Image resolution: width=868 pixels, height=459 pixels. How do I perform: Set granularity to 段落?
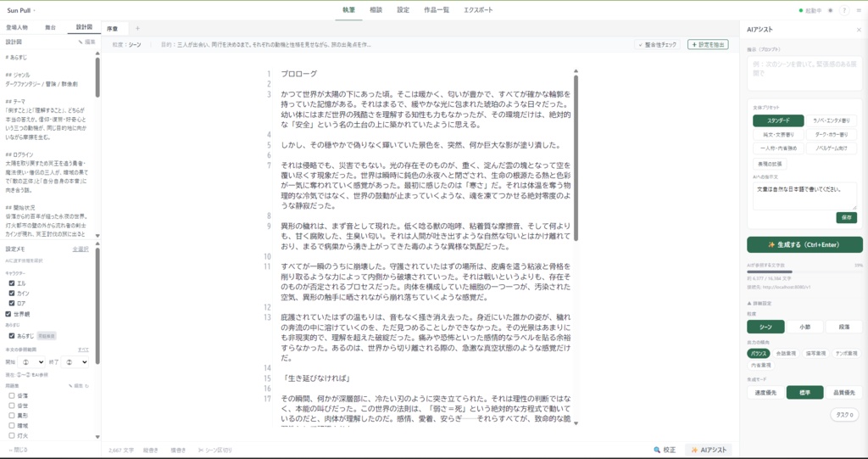[x=843, y=327]
